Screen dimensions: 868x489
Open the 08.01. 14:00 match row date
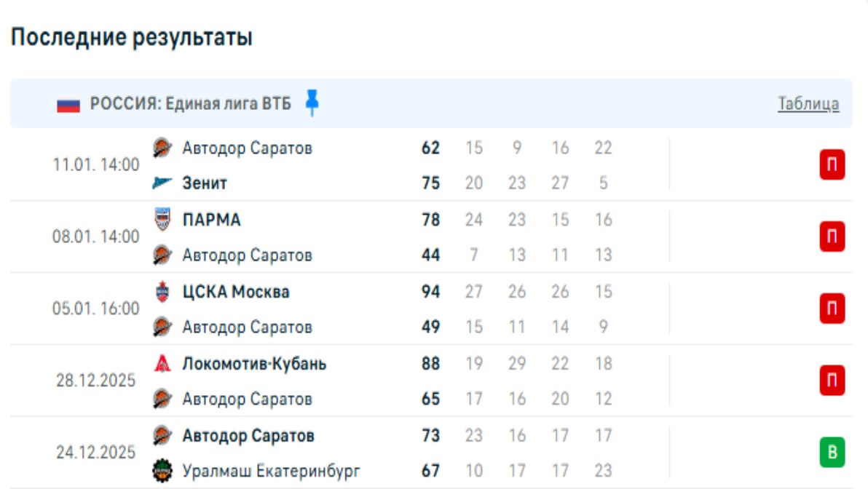coord(95,236)
